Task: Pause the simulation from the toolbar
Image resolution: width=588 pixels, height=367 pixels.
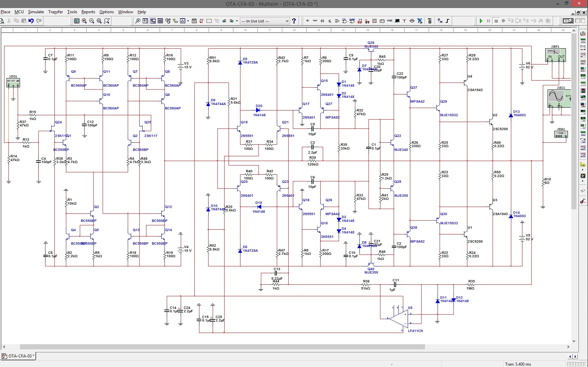Action: (488, 21)
